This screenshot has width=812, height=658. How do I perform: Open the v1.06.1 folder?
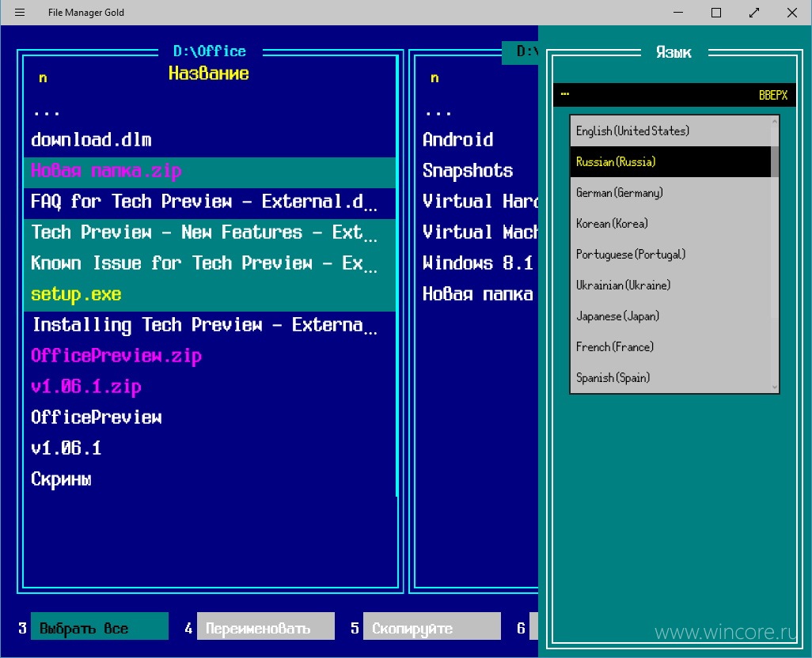click(x=209, y=448)
